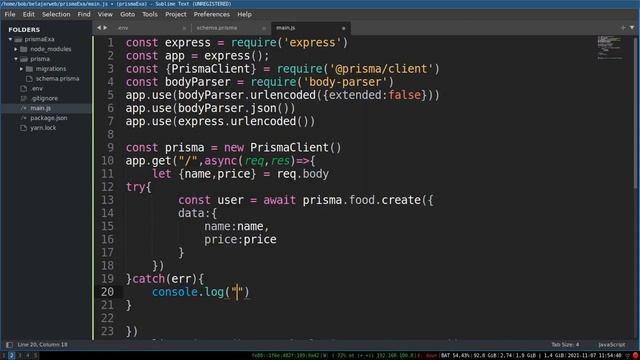Click the '@prisma/client' string
This screenshot has height=360, width=640.
pos(381,69)
